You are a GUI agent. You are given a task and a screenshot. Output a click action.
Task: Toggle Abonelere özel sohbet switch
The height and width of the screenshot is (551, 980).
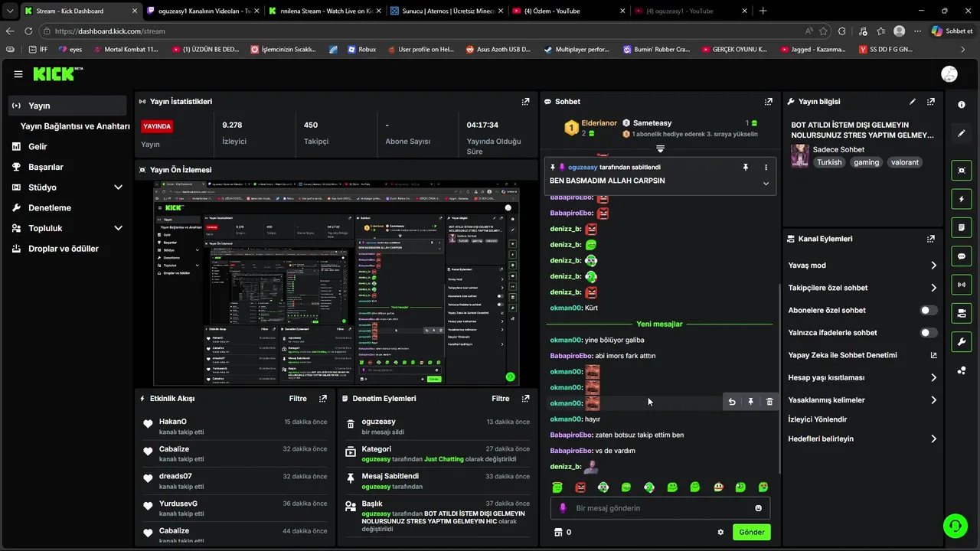(x=928, y=310)
